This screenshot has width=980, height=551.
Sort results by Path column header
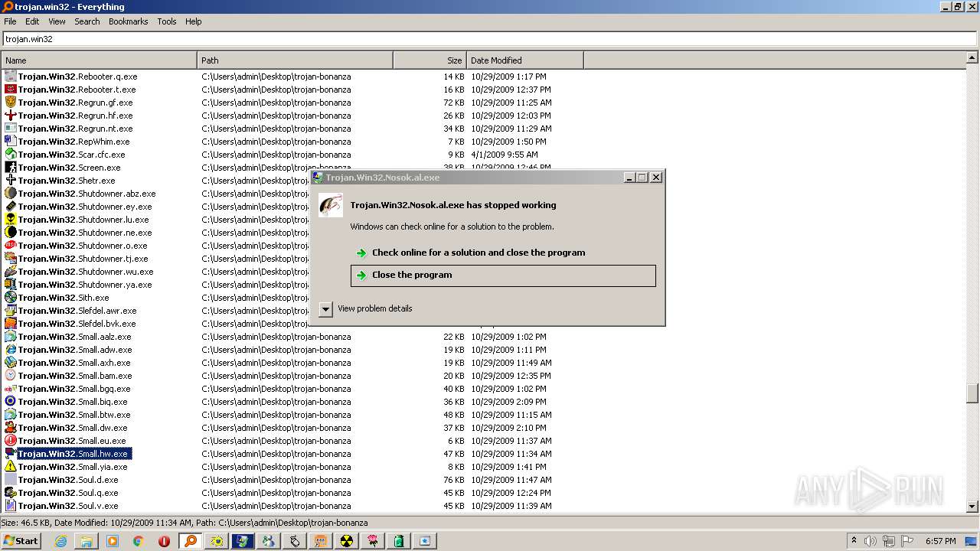[x=295, y=60]
